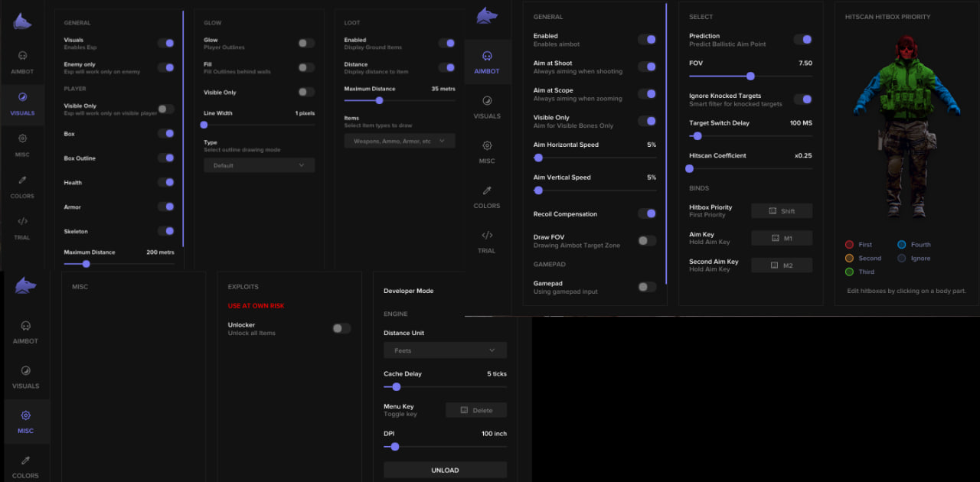Click the gear icon on highlighted MISC tab
Image resolution: width=980 pixels, height=482 pixels.
point(25,415)
